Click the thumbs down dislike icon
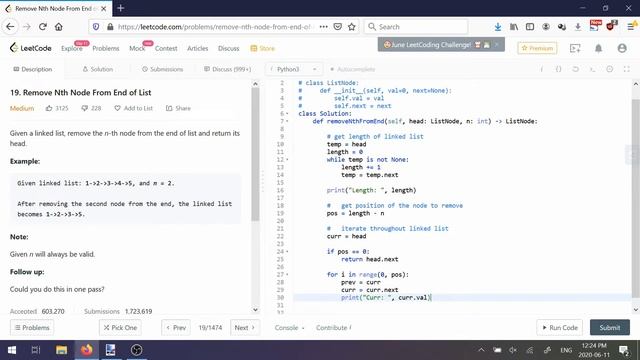Screen dimensions: 640x360 coord(84,108)
